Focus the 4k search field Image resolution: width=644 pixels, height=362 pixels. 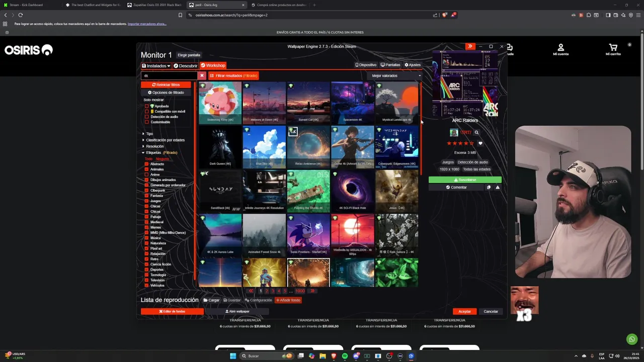click(170, 75)
